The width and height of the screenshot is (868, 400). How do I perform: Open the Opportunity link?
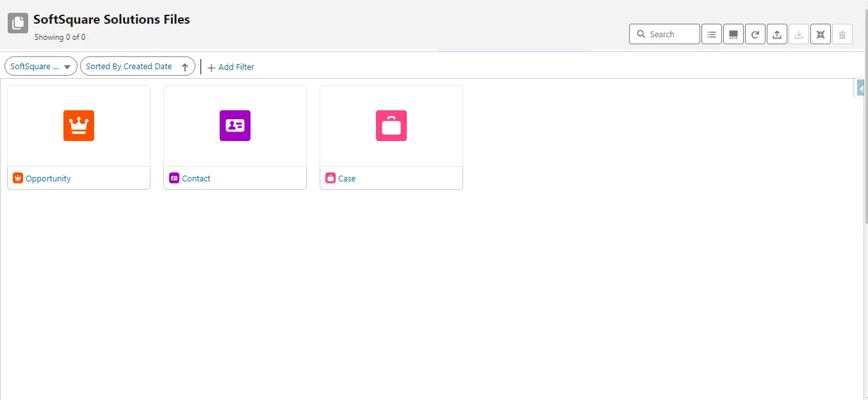click(x=47, y=178)
